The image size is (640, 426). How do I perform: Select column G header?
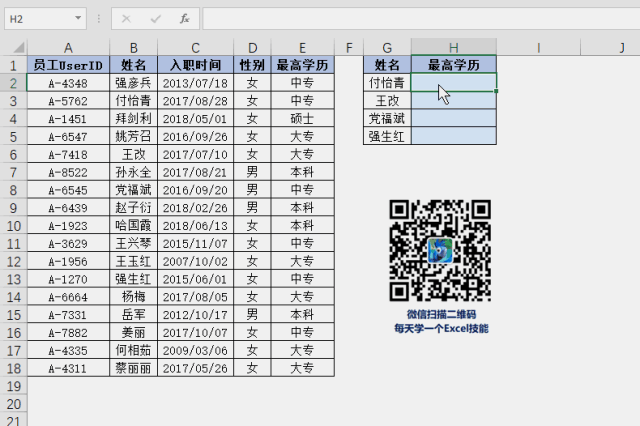(387, 48)
